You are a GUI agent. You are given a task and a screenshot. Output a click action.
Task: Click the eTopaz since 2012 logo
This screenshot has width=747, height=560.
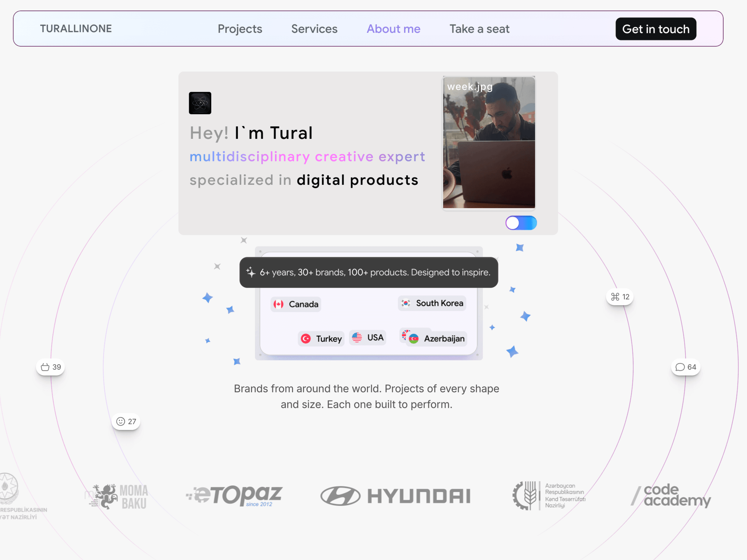(234, 496)
